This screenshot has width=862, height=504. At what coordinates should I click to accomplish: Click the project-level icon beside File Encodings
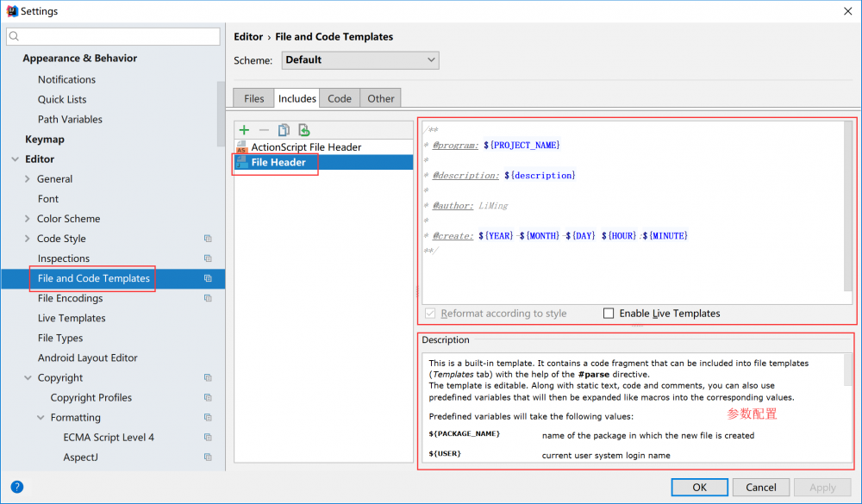(208, 298)
